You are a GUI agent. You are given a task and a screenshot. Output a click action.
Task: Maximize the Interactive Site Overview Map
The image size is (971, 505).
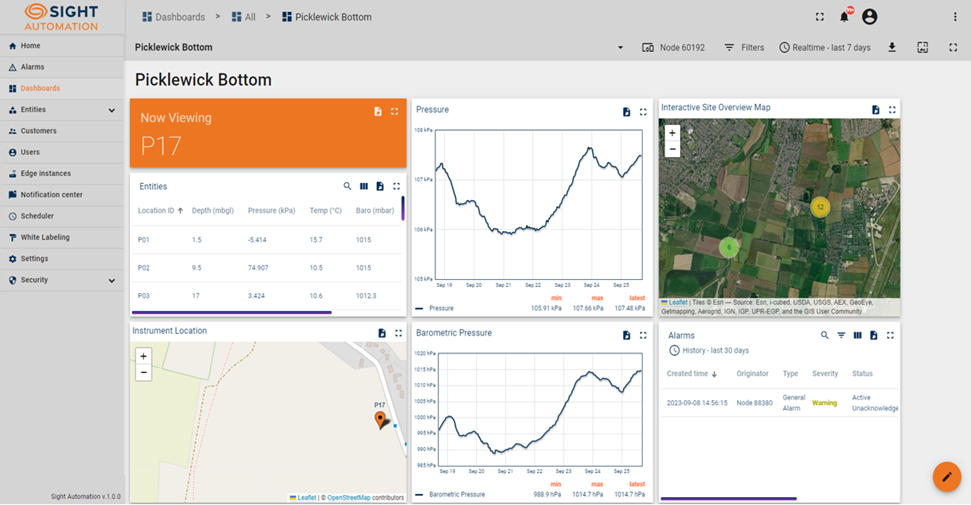tap(892, 110)
